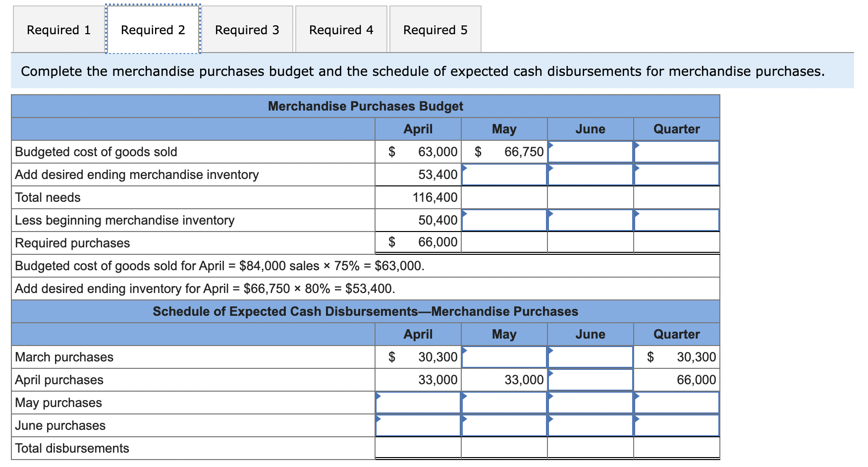Open the Required 3 tab
The image size is (868, 467).
[x=247, y=30]
